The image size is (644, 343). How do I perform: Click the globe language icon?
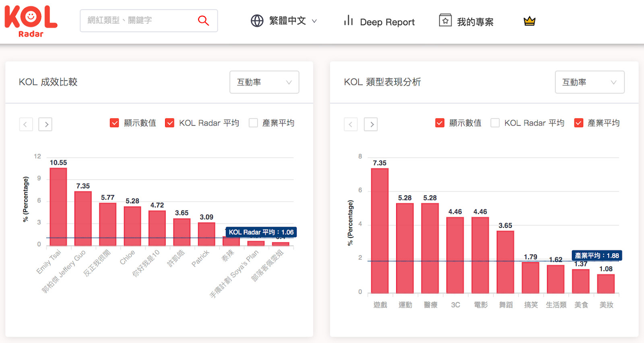(257, 21)
